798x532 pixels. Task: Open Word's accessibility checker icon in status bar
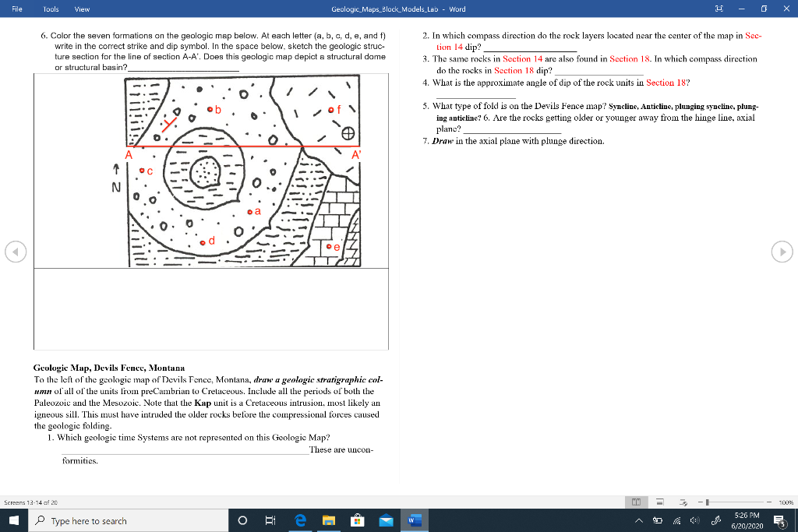point(683,502)
